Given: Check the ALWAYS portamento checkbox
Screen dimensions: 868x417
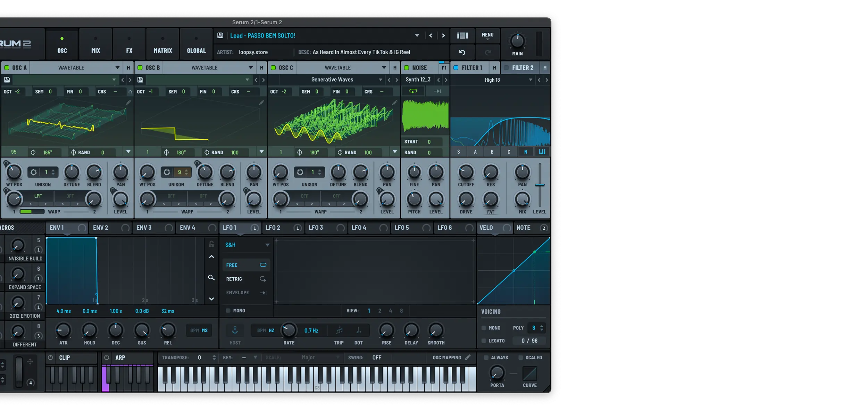Looking at the screenshot, I should (x=486, y=358).
